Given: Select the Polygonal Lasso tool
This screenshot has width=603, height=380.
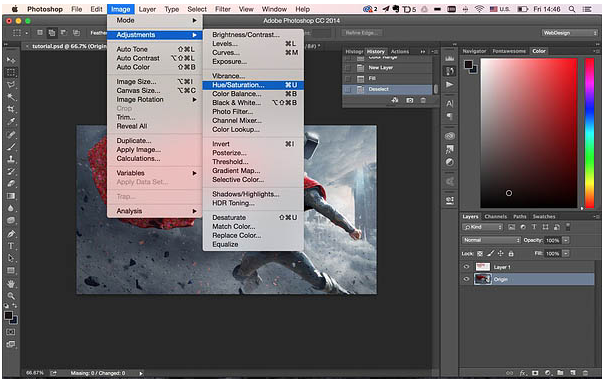Looking at the screenshot, I should 11,85.
